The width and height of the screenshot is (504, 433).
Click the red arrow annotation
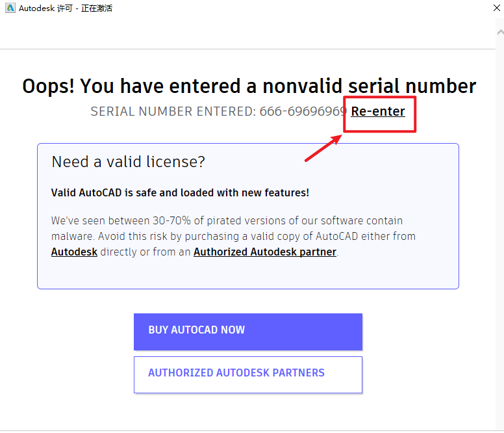click(323, 148)
